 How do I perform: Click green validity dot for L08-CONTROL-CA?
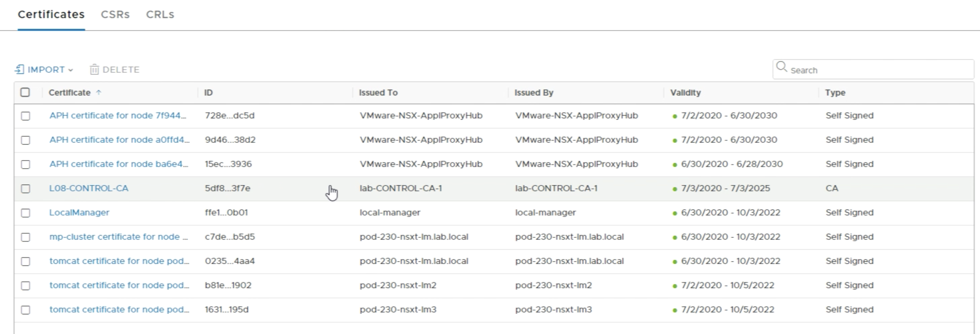tap(675, 189)
